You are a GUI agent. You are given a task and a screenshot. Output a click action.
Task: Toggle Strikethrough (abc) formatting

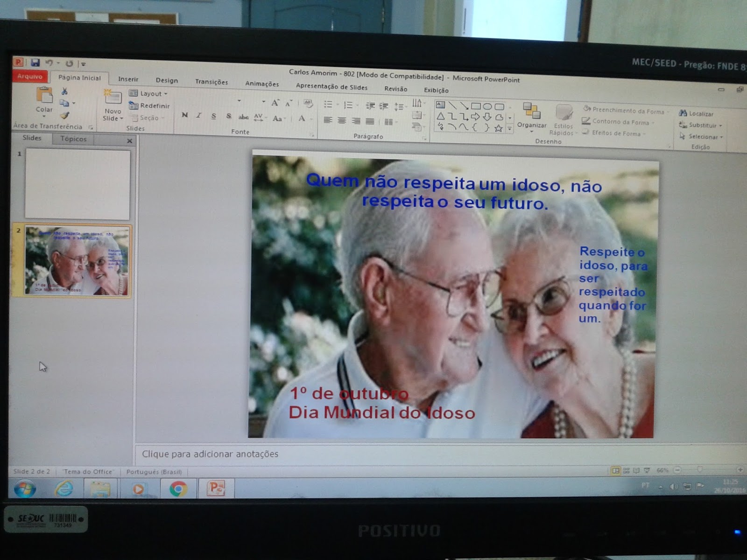coord(243,117)
